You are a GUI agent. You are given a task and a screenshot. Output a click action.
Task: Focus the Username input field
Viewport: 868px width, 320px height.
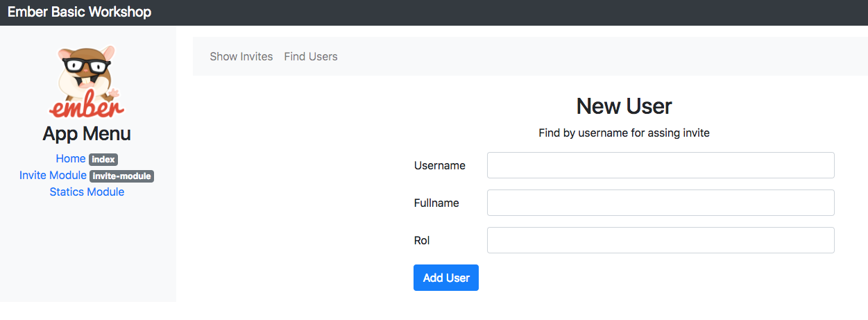pos(661,165)
